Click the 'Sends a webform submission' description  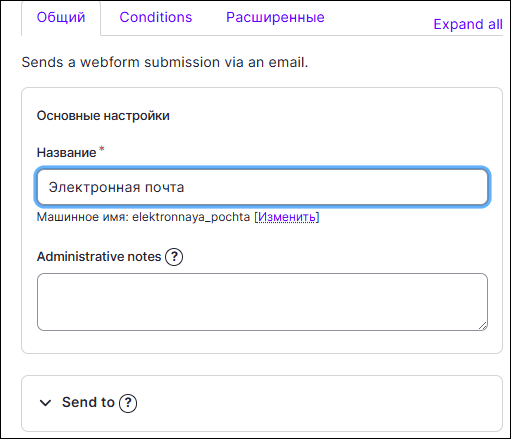click(165, 62)
